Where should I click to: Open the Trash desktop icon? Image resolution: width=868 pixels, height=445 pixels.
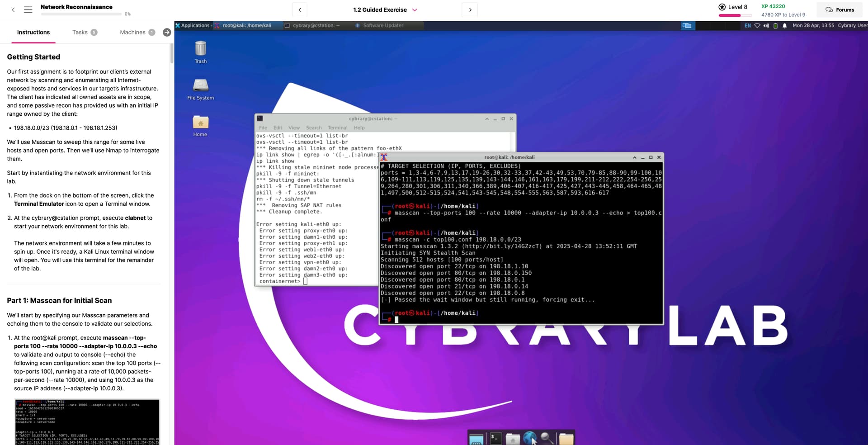[200, 52]
